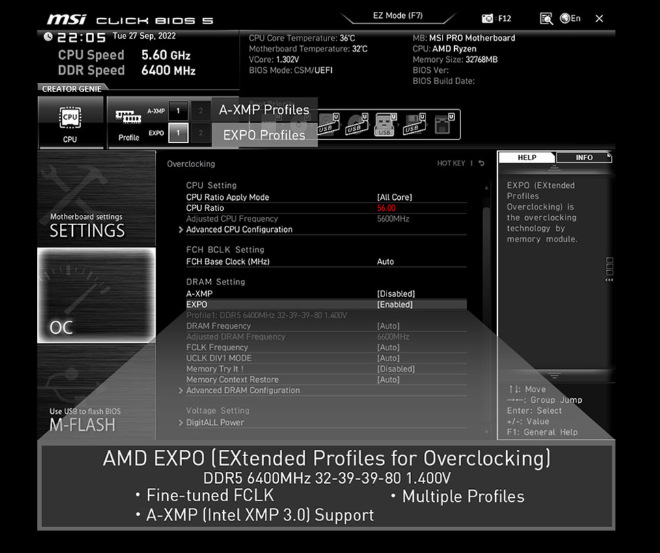Image resolution: width=660 pixels, height=553 pixels.
Task: Click the 'CPU Setting' section heading
Action: click(x=211, y=185)
